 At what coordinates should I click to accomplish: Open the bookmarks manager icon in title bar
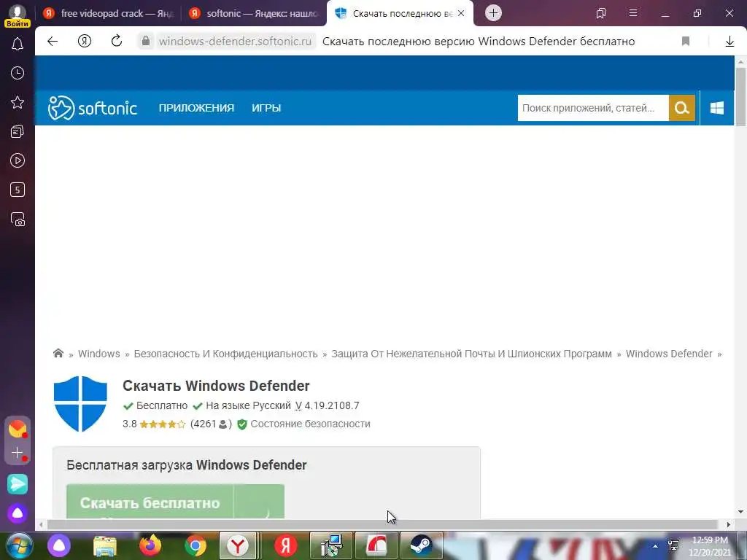(x=601, y=13)
